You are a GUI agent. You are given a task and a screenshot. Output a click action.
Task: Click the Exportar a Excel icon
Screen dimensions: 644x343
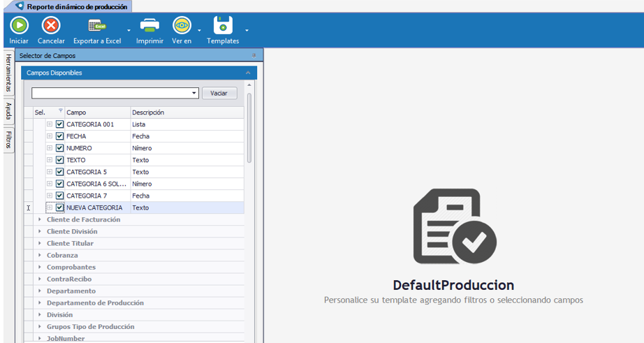point(96,26)
